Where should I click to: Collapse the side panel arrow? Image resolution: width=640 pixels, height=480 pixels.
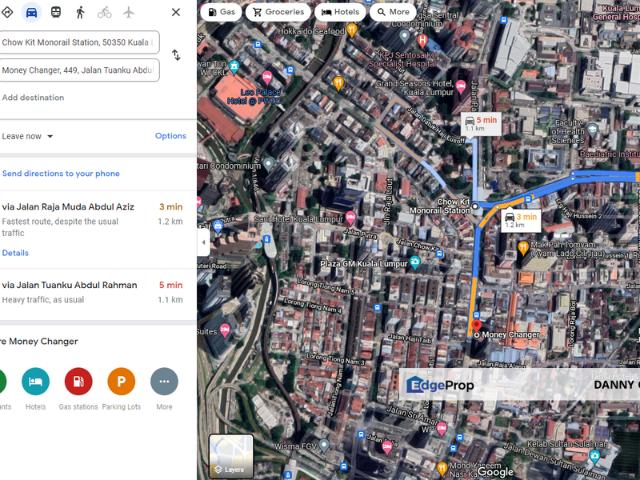point(203,242)
